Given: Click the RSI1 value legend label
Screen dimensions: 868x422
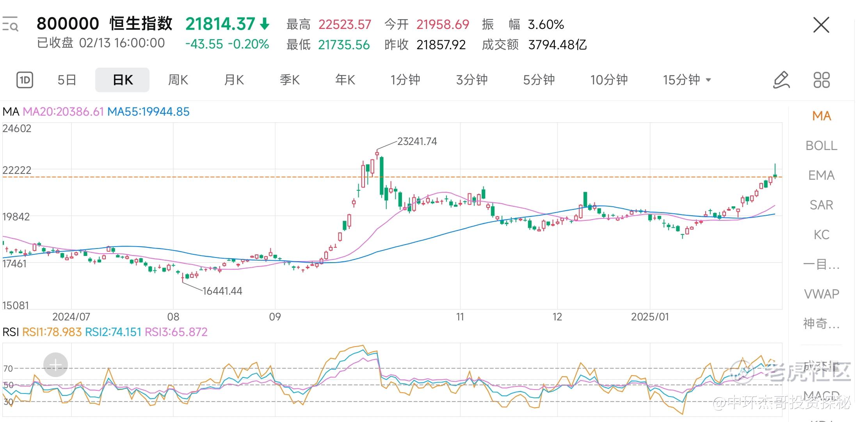Looking at the screenshot, I should 52,332.
